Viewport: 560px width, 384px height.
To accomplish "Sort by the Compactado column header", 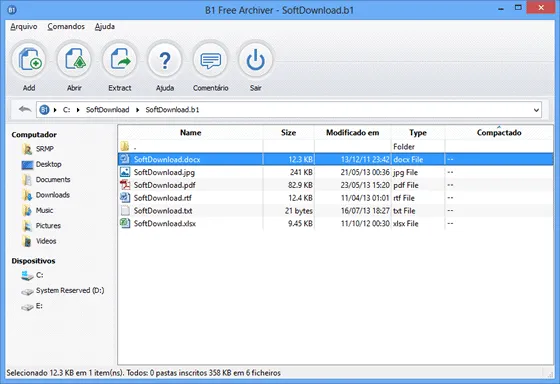I will tap(499, 133).
